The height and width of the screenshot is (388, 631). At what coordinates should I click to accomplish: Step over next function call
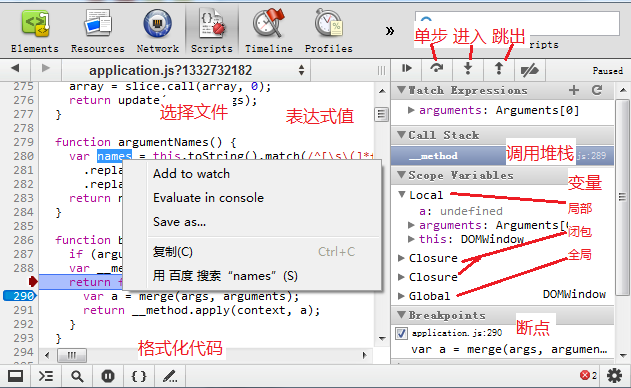[x=437, y=69]
